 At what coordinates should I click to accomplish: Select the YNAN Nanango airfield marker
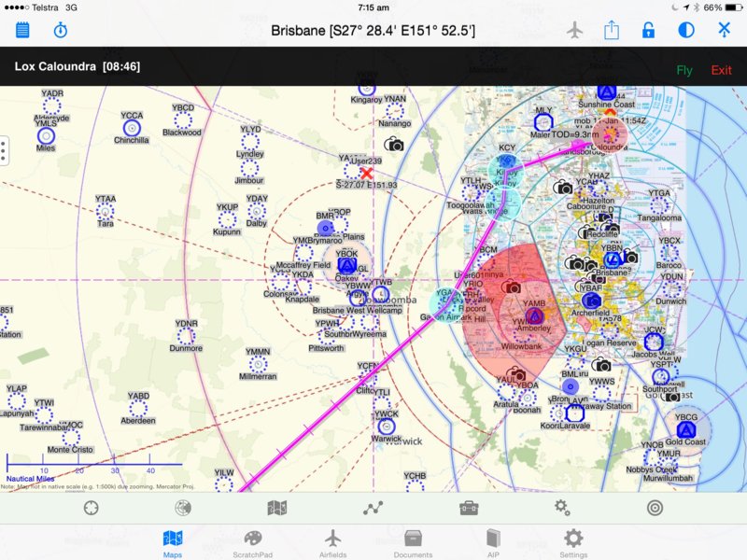394,111
